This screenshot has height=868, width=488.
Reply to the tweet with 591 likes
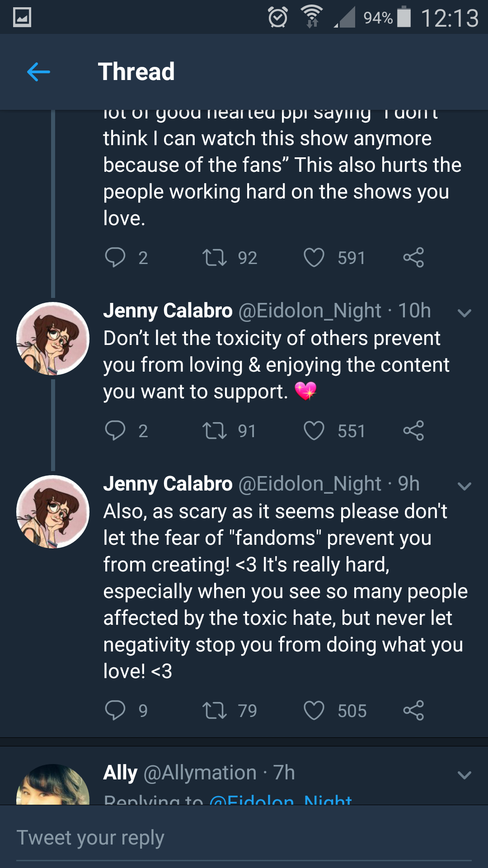[x=115, y=258]
